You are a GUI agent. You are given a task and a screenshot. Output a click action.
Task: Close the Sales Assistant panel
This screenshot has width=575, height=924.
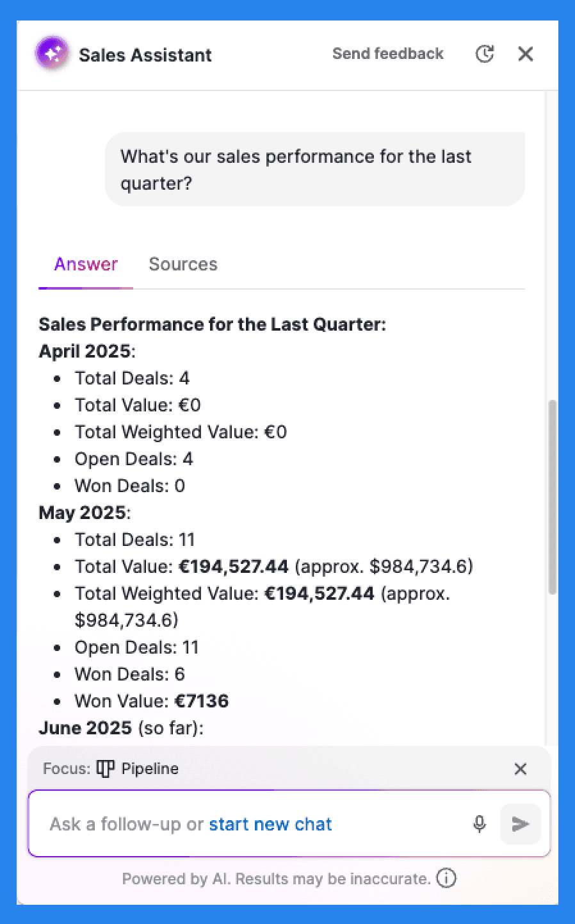click(x=526, y=54)
